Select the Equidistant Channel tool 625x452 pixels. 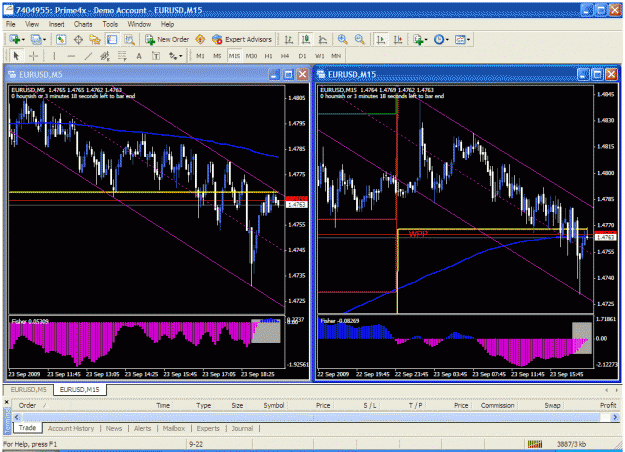coord(105,56)
